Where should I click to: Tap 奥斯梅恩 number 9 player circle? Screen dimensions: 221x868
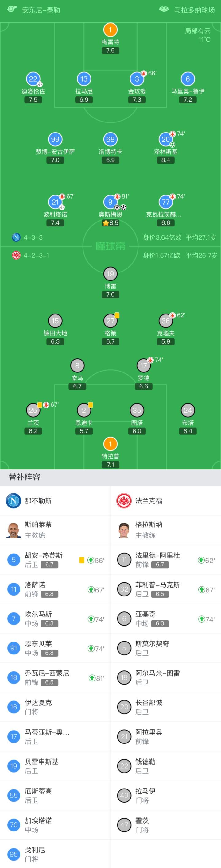[x=110, y=202]
